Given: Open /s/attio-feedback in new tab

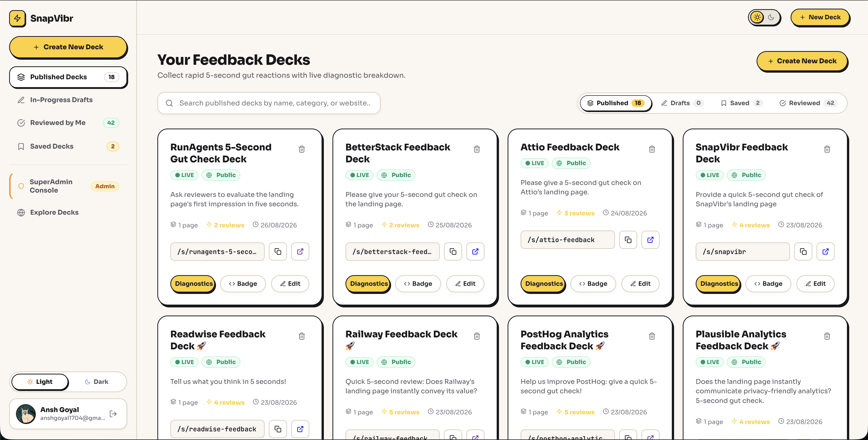Looking at the screenshot, I should 650,240.
